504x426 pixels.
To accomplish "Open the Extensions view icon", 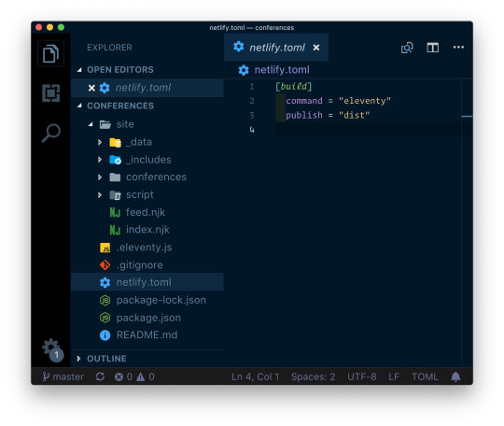I will (x=50, y=93).
